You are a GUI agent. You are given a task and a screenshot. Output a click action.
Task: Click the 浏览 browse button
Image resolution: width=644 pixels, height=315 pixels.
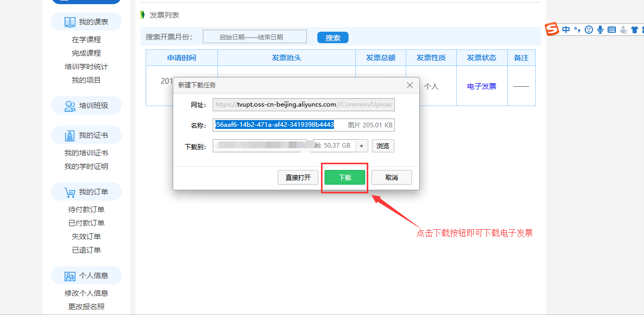383,146
